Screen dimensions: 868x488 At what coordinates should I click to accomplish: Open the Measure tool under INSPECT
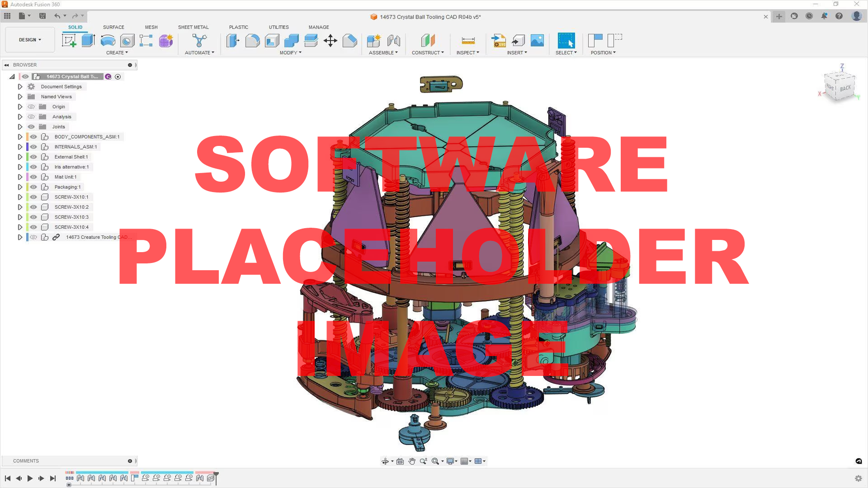click(468, 40)
